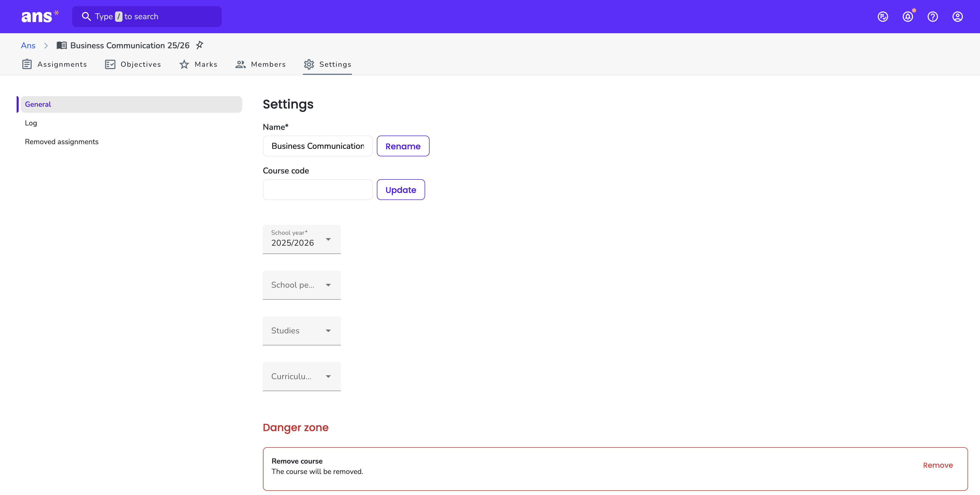Open the Curriculum dropdown
980x495 pixels.
coord(302,376)
